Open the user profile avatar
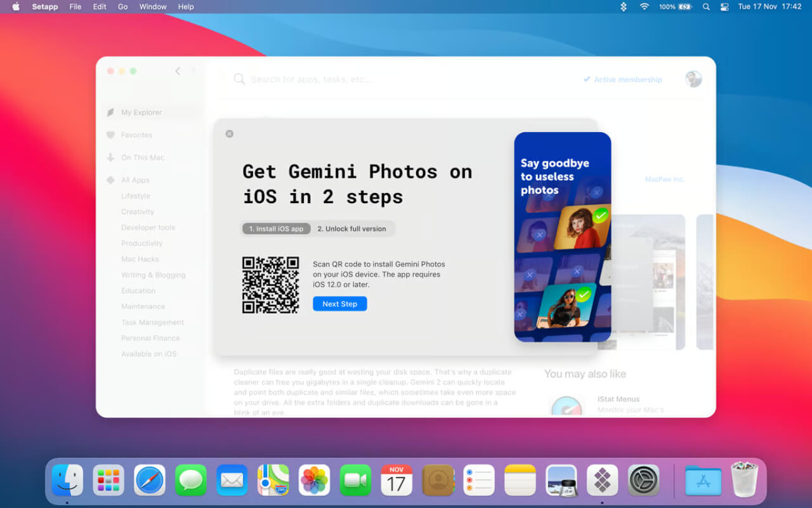 pyautogui.click(x=693, y=79)
